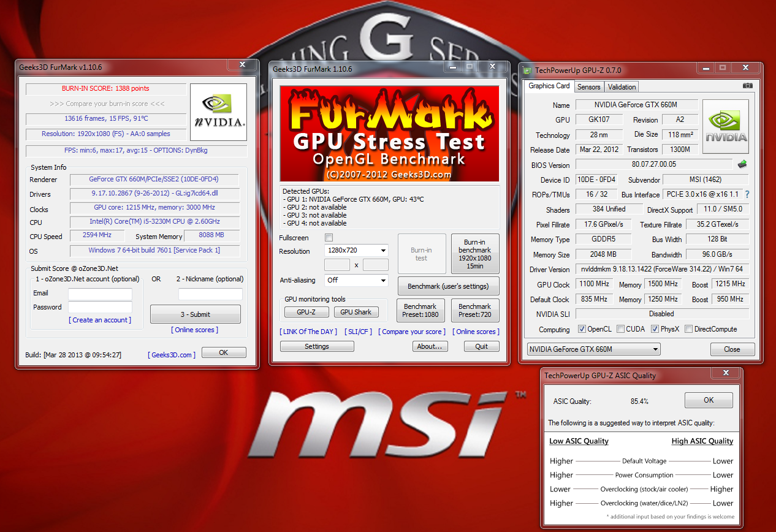This screenshot has height=532, width=776.
Task: Open FurMark Settings
Action: 317,346
